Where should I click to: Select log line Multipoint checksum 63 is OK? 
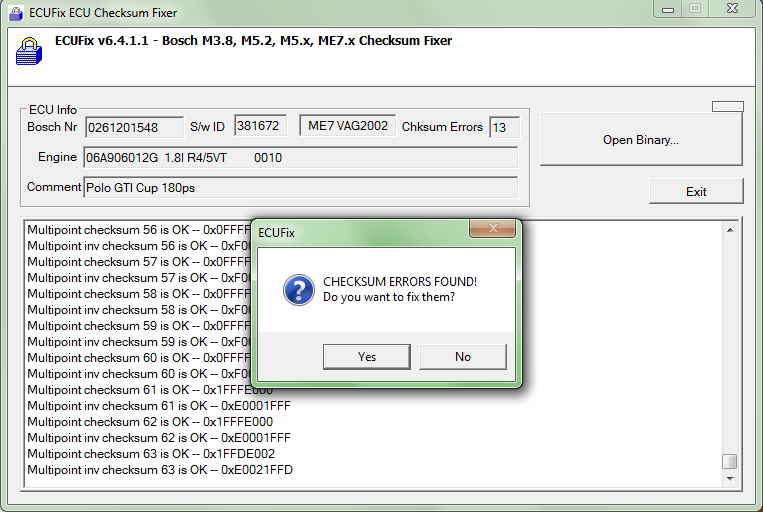pyautogui.click(x=151, y=454)
